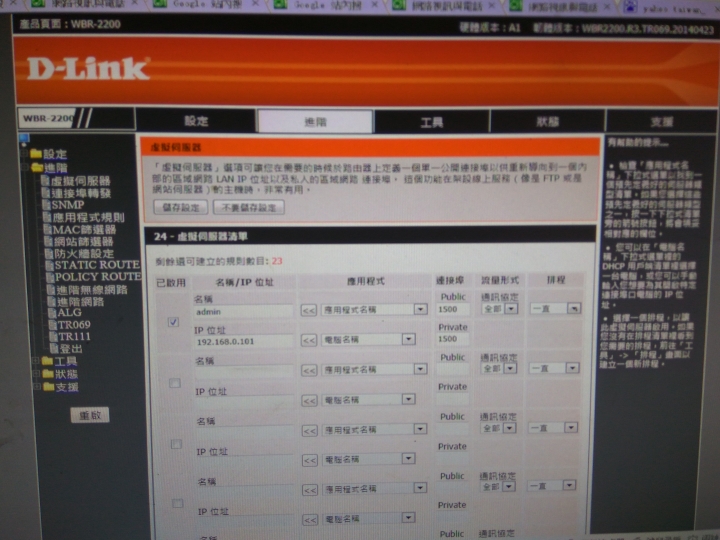720x540 pixels.
Task: Click the red number 23 remaining rules
Action: coord(277,261)
